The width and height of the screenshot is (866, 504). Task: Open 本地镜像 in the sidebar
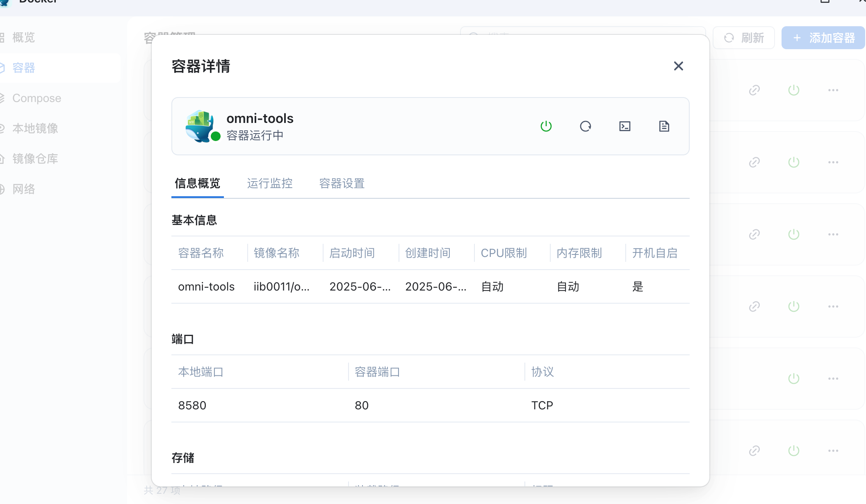35,129
